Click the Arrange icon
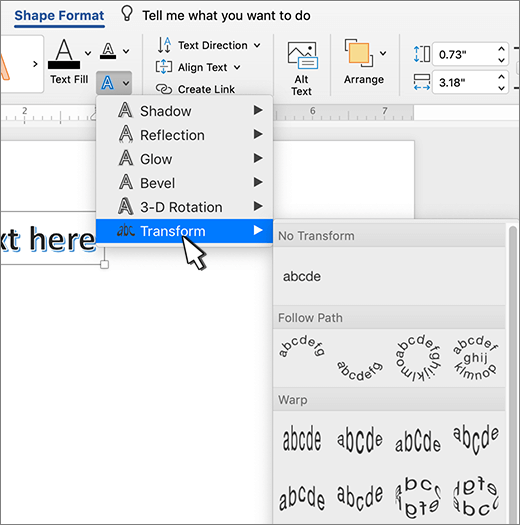520x525 pixels. tap(359, 53)
